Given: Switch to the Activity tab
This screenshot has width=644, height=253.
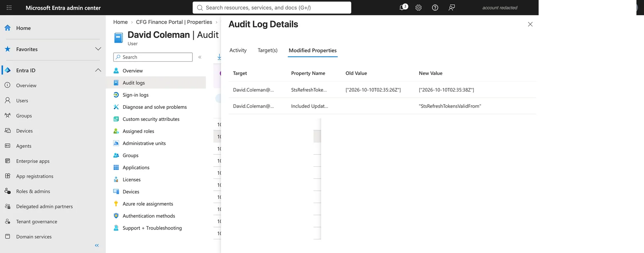Looking at the screenshot, I should (238, 50).
